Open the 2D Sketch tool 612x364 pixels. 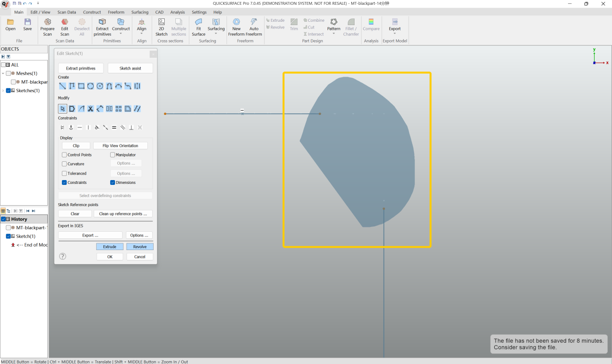point(161,28)
